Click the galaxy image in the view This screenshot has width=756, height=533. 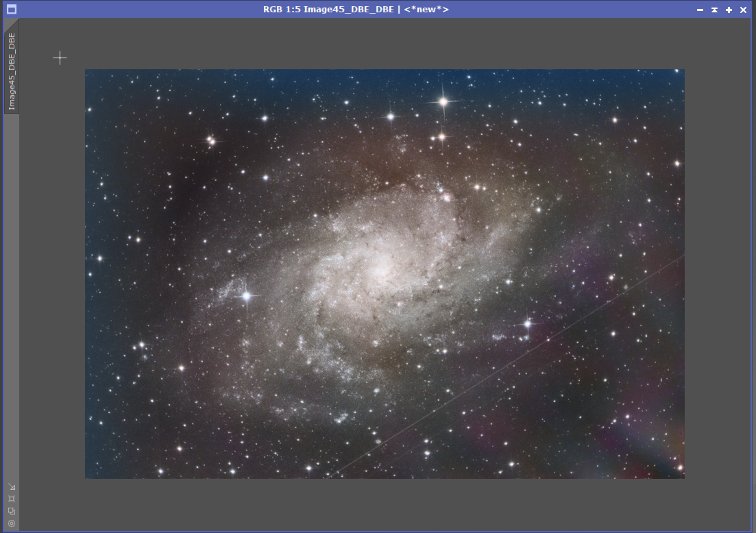pyautogui.click(x=385, y=274)
